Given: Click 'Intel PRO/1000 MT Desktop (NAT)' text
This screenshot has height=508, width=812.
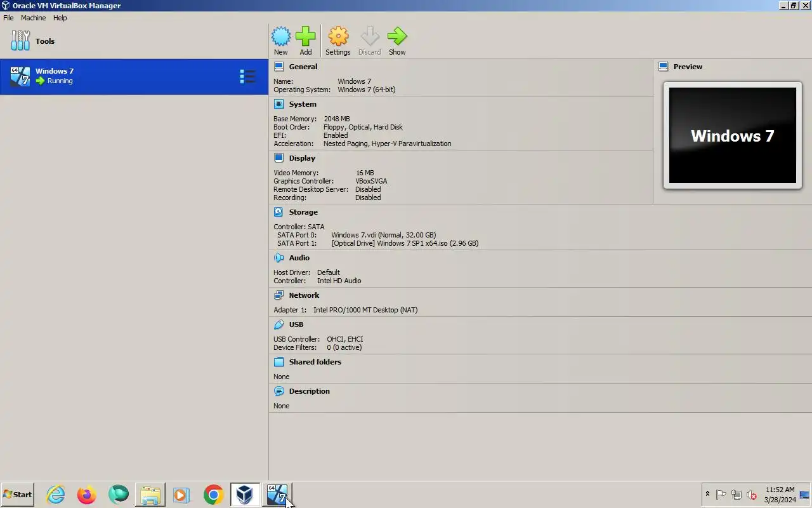Looking at the screenshot, I should coord(365,310).
